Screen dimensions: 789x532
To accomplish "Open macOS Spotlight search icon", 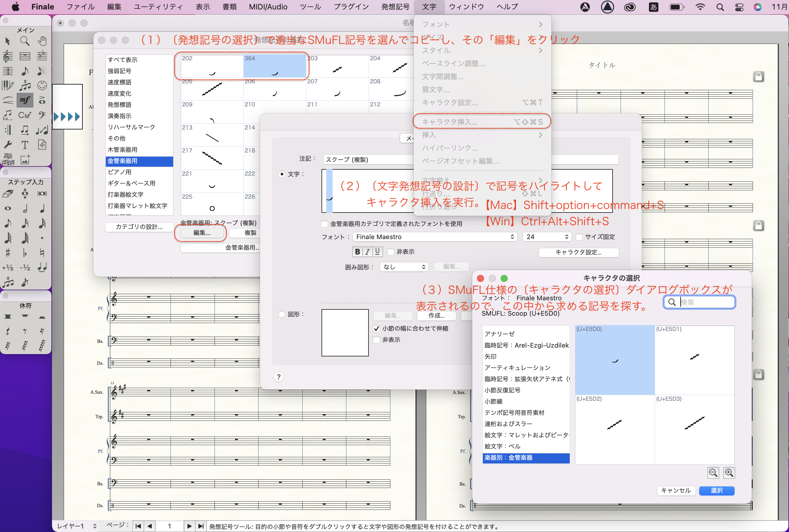I will 720,7.
